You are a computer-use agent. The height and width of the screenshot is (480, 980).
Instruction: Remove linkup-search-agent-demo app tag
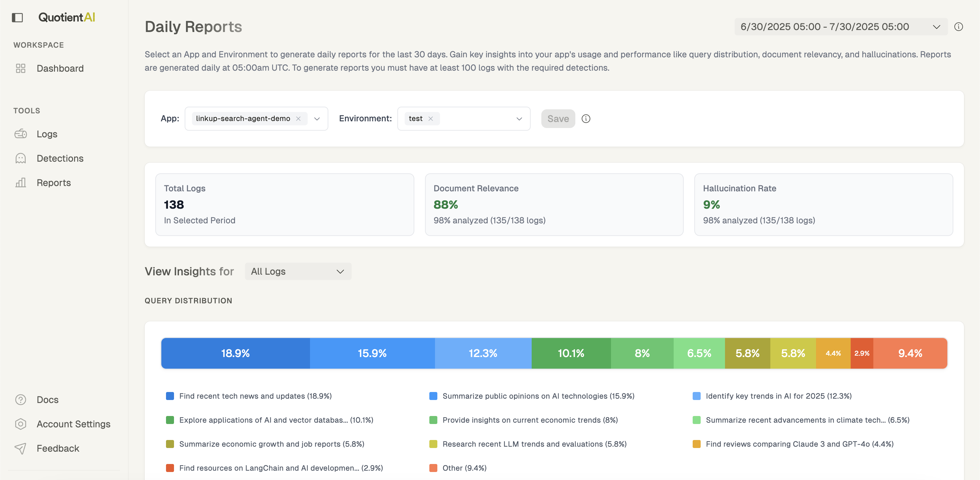tap(299, 119)
